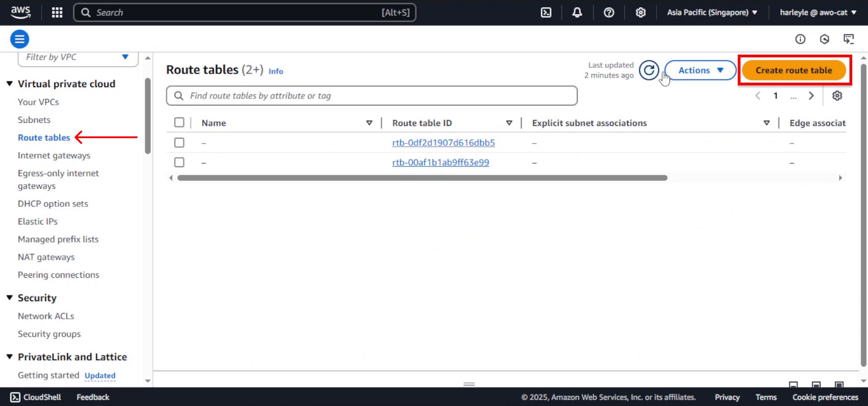Open the Asia Pacific (Singapore) region selector
The width and height of the screenshot is (868, 406).
pos(712,13)
